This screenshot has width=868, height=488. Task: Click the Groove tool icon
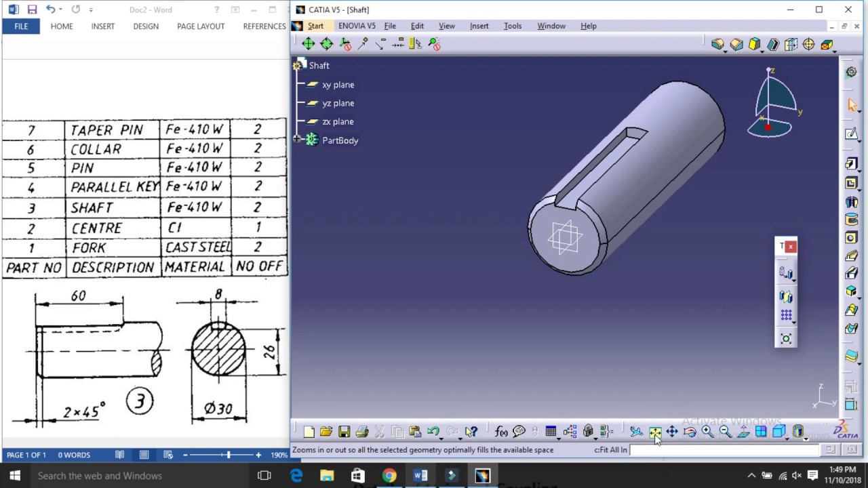(851, 220)
